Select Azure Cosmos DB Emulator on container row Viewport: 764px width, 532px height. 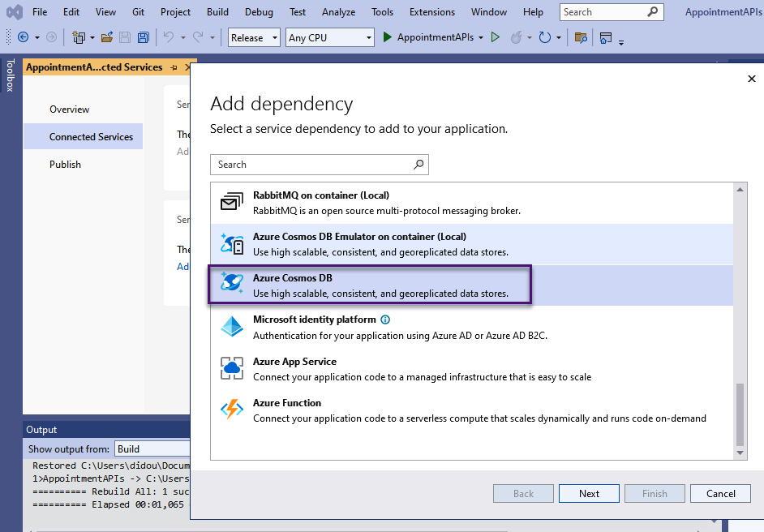472,244
